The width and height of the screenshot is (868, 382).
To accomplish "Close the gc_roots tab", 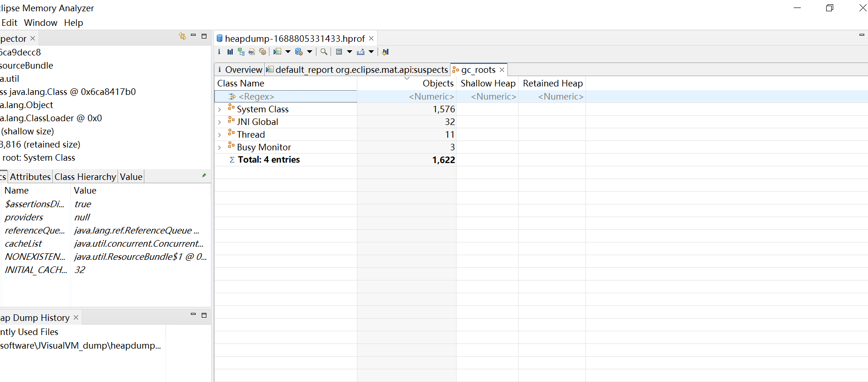I will pos(502,70).
